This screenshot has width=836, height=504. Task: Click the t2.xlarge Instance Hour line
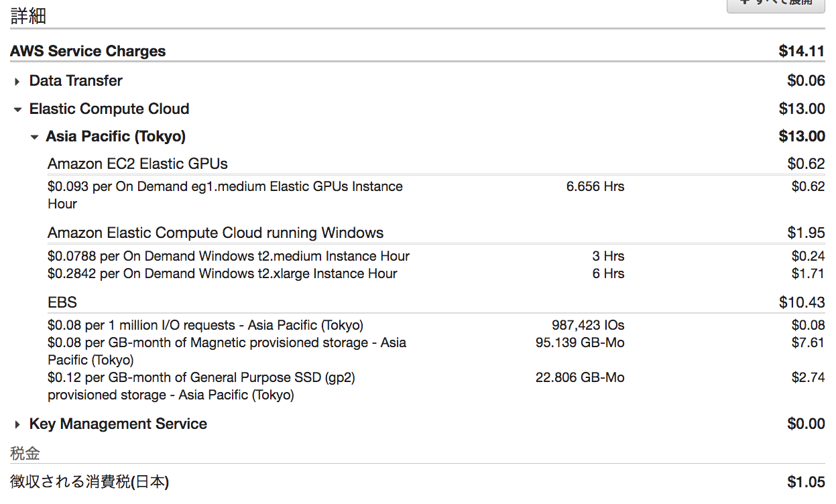(223, 274)
